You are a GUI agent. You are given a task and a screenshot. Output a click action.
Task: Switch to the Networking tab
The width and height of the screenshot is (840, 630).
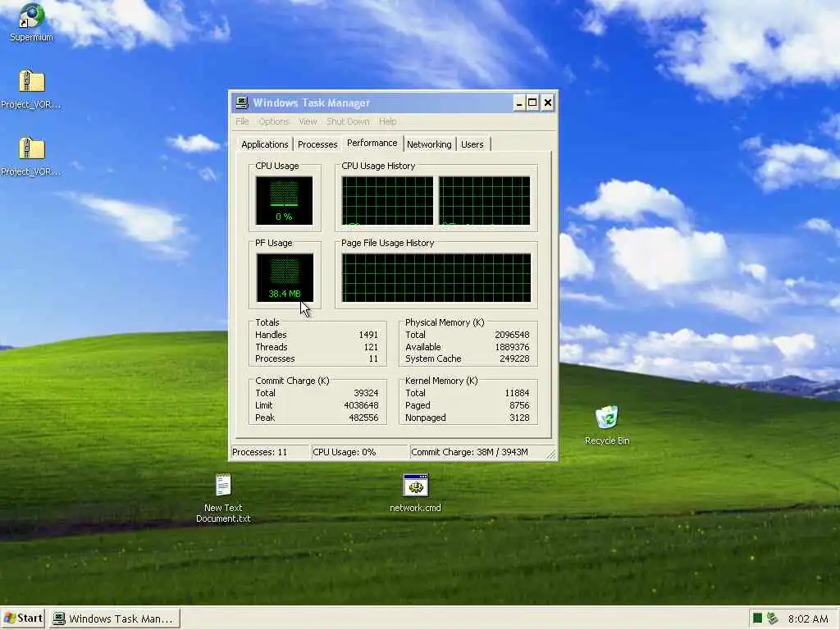429,144
